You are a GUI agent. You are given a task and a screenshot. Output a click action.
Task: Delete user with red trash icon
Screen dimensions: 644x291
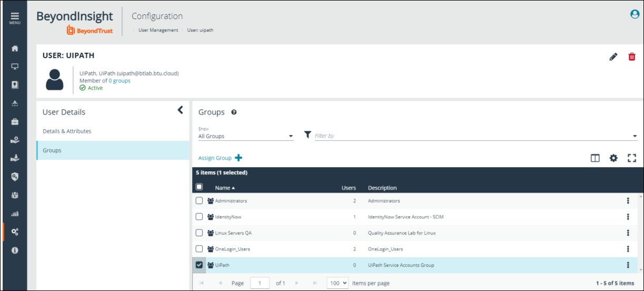632,57
